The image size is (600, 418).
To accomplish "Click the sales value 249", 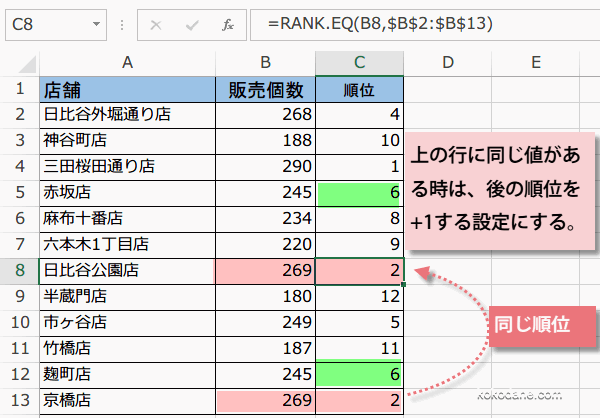I will (x=266, y=323).
